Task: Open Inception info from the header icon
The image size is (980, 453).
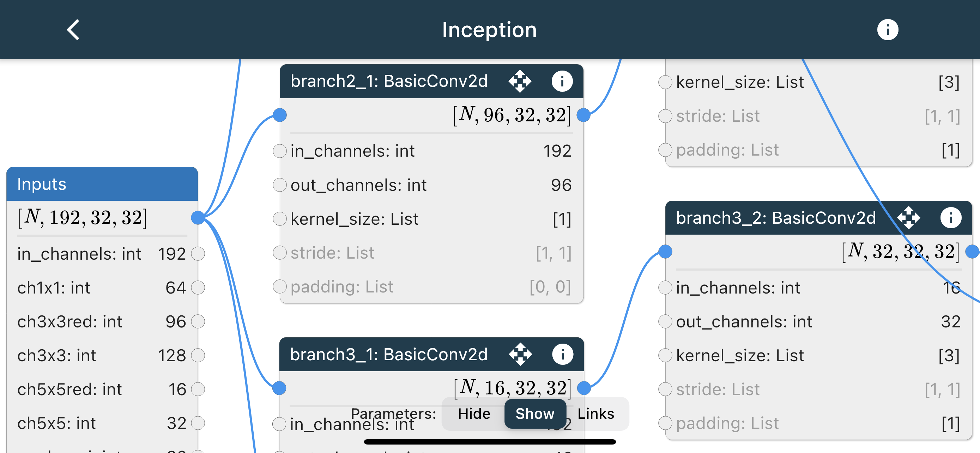Action: pyautogui.click(x=888, y=30)
